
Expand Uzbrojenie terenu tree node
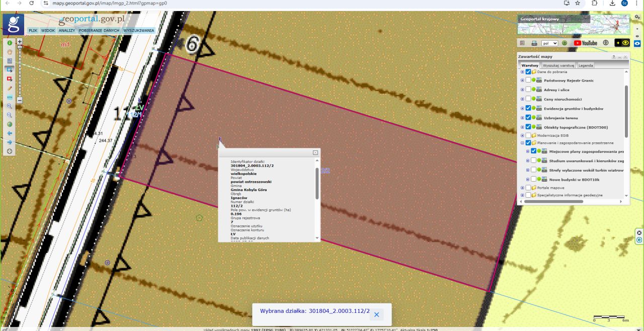tap(523, 118)
